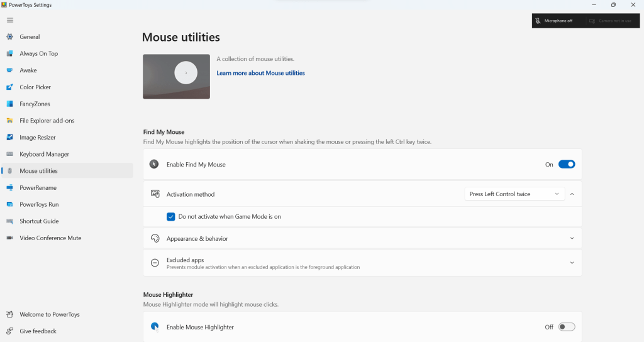
Task: Open Learn more about Mouse utilities link
Action: (x=260, y=73)
